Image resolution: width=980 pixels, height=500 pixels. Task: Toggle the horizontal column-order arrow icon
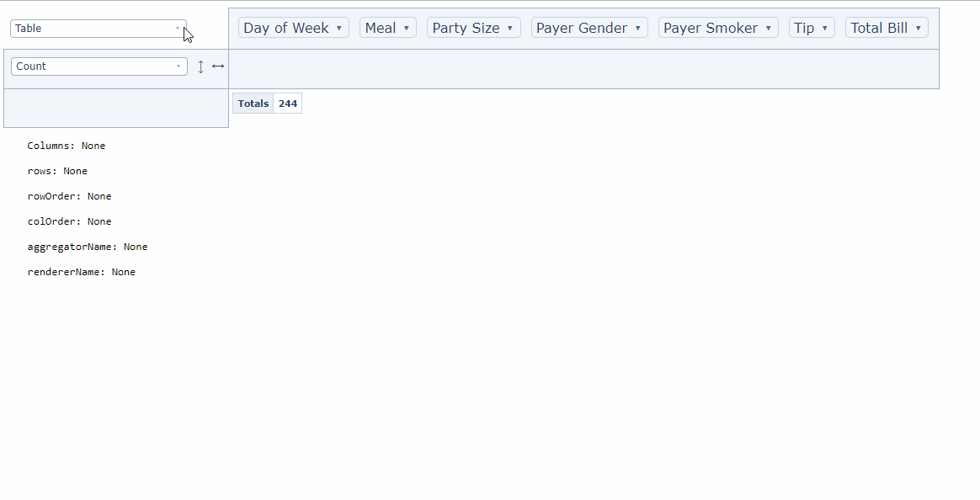[x=218, y=66]
